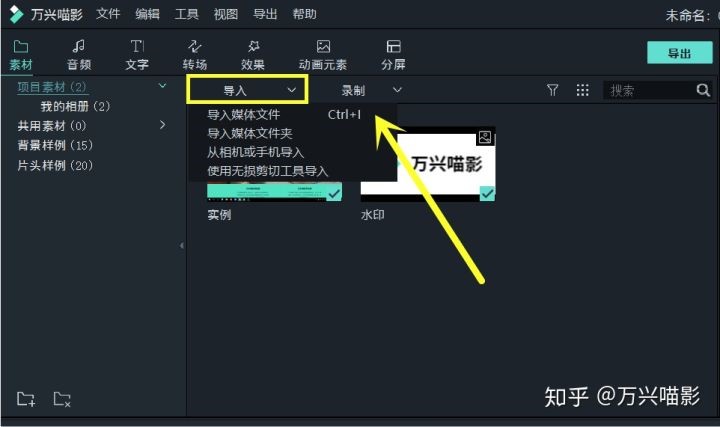Click the delete folder icon
Screen dimensions: 720x427
[62, 399]
